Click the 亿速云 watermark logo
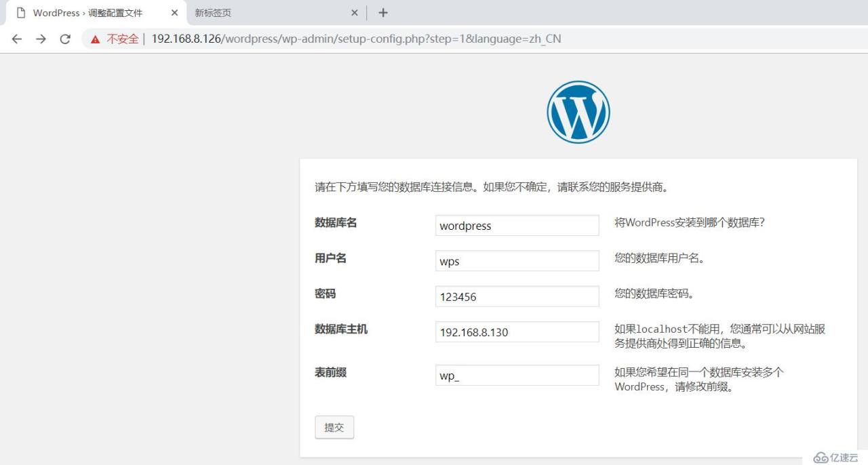The height and width of the screenshot is (465, 868). [835, 457]
